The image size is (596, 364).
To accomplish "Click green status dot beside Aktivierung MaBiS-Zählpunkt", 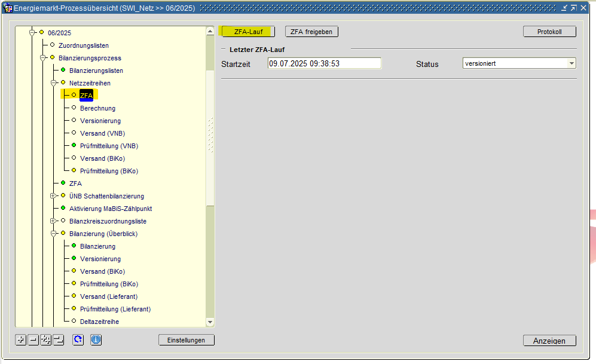I will click(63, 209).
